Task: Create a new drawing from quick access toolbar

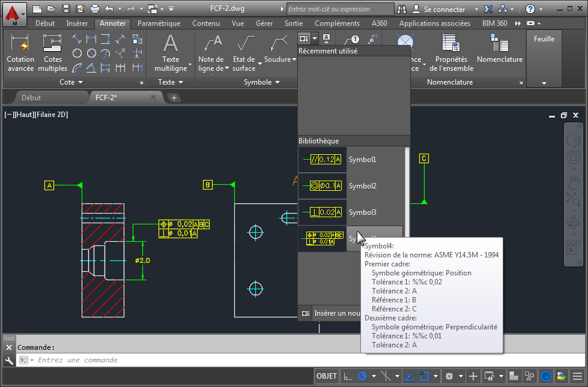Action: coord(37,8)
